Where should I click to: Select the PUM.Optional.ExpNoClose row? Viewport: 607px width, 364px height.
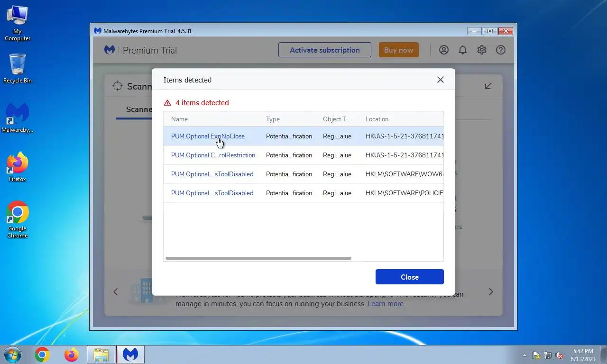pos(303,136)
